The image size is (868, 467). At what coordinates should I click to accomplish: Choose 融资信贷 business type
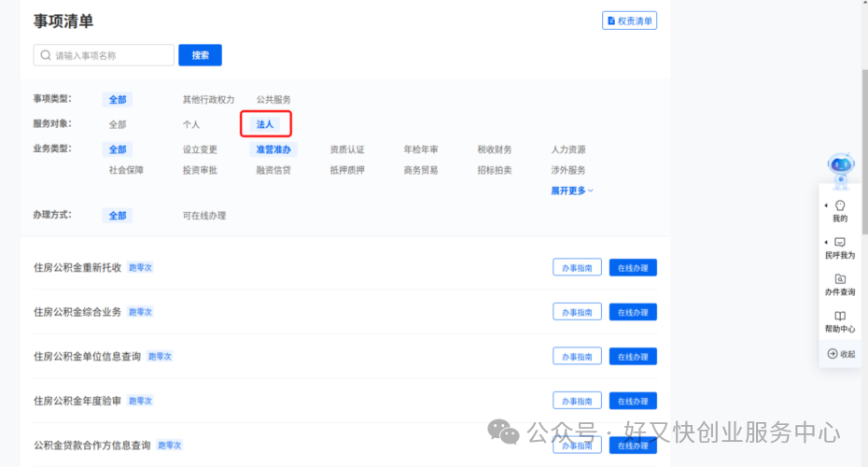pyautogui.click(x=273, y=170)
